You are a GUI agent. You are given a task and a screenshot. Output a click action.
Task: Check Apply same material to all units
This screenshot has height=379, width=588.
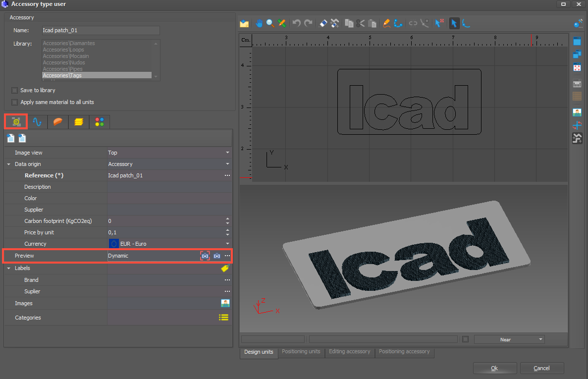(15, 103)
